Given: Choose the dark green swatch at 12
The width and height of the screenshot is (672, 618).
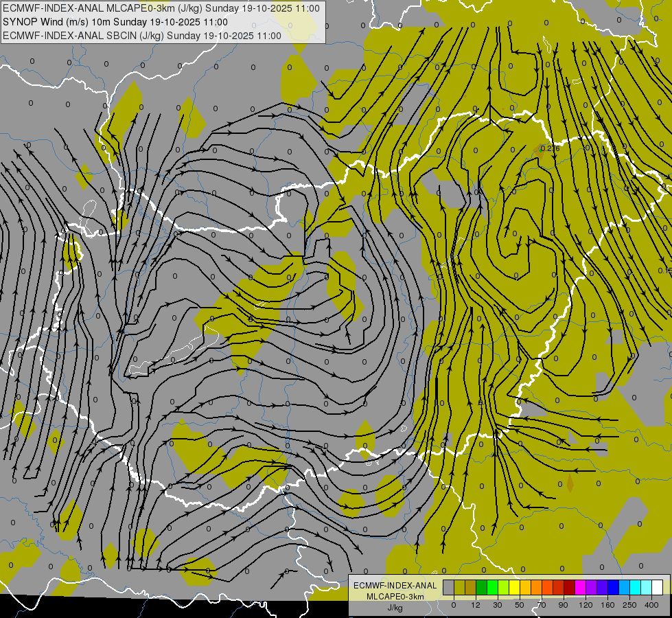Looking at the screenshot, I should tap(482, 587).
